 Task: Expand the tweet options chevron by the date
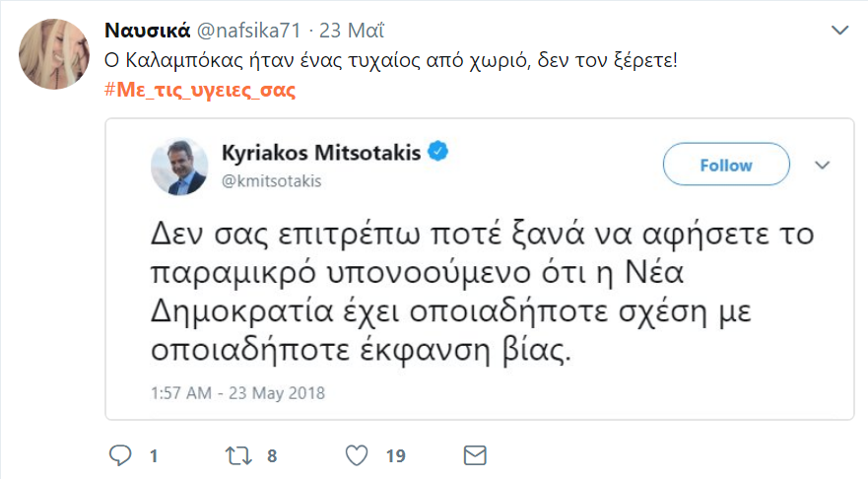click(839, 31)
